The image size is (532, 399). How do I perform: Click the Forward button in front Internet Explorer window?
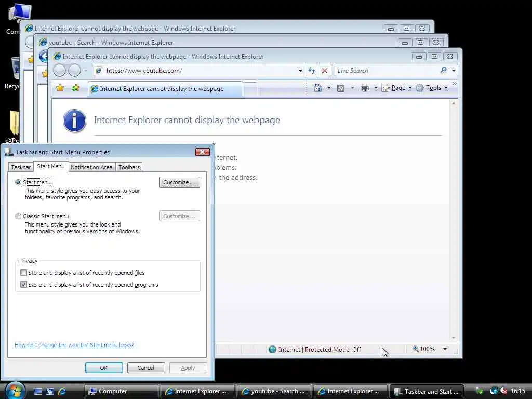point(75,71)
